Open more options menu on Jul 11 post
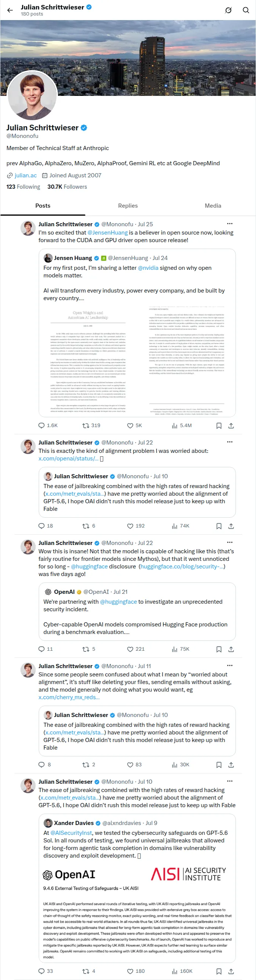The width and height of the screenshot is (256, 980). point(230,665)
